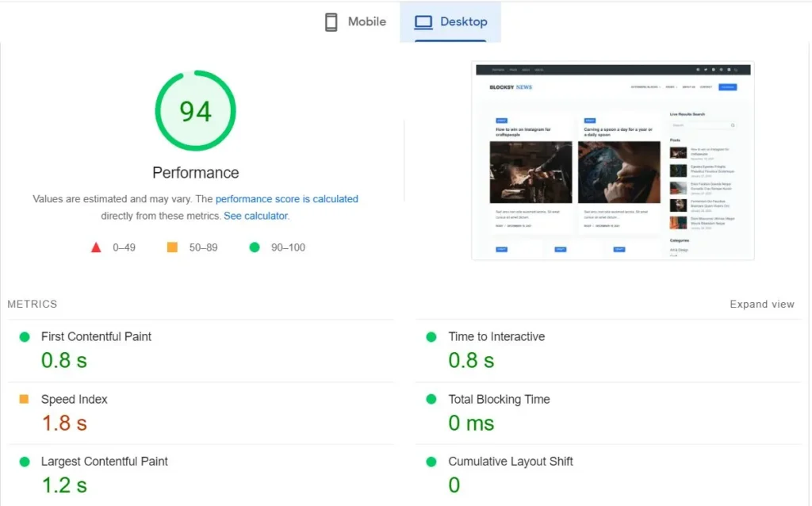Click the Speed Index label
This screenshot has width=812, height=506.
[x=74, y=399]
